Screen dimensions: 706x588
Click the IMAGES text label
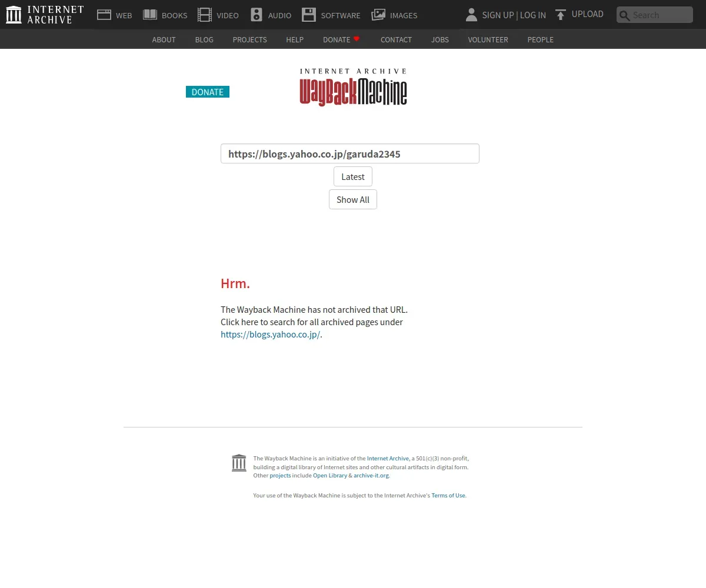pos(404,15)
